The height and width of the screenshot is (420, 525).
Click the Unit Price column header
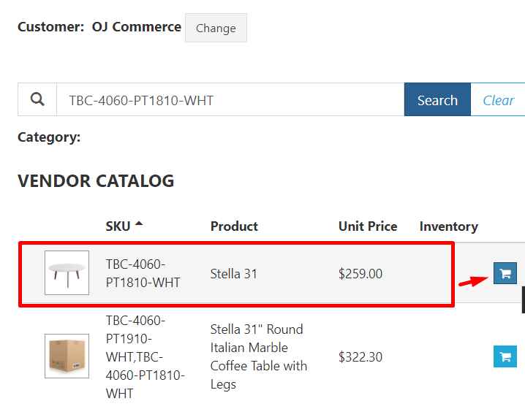tap(368, 226)
